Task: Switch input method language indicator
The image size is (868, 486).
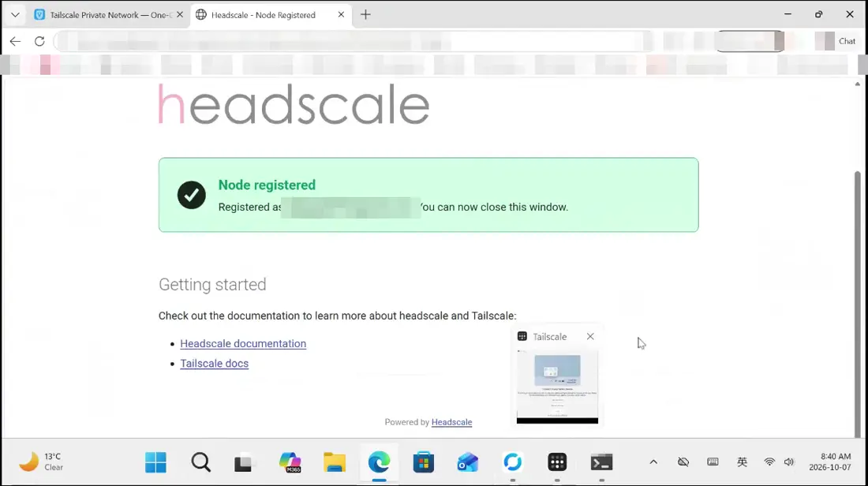Action: (743, 462)
